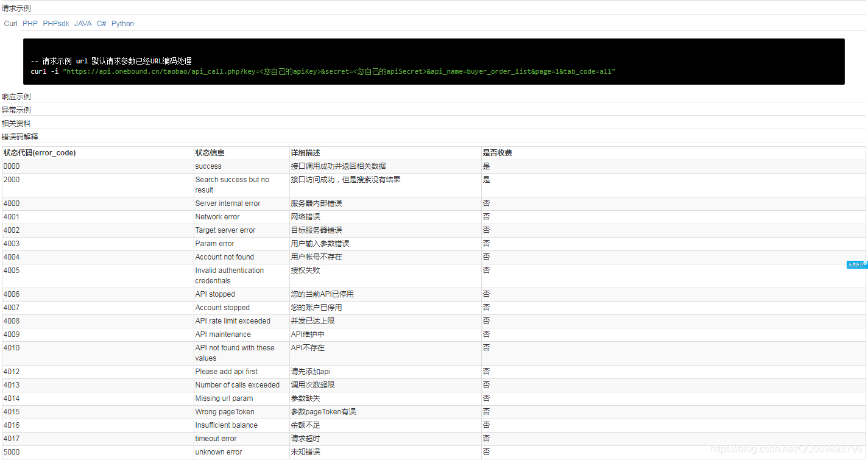Expand the 请求示例 section header
The height and width of the screenshot is (460, 868).
16,9
